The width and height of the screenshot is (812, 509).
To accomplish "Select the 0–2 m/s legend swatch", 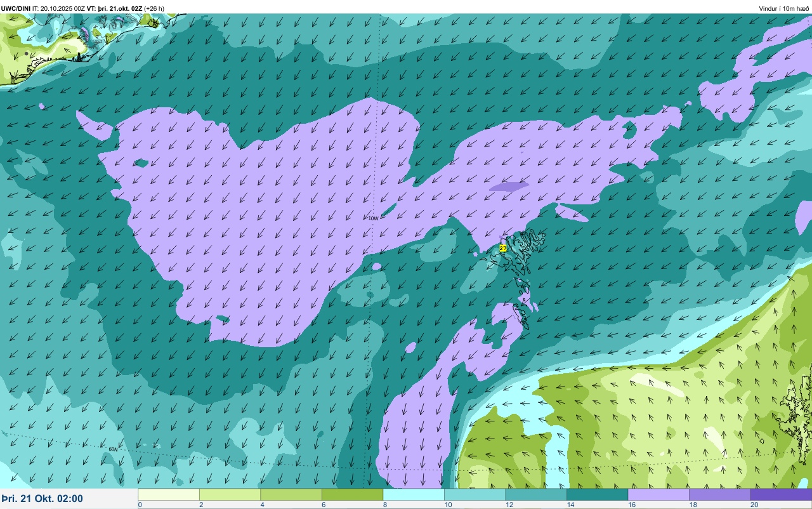I will (169, 494).
